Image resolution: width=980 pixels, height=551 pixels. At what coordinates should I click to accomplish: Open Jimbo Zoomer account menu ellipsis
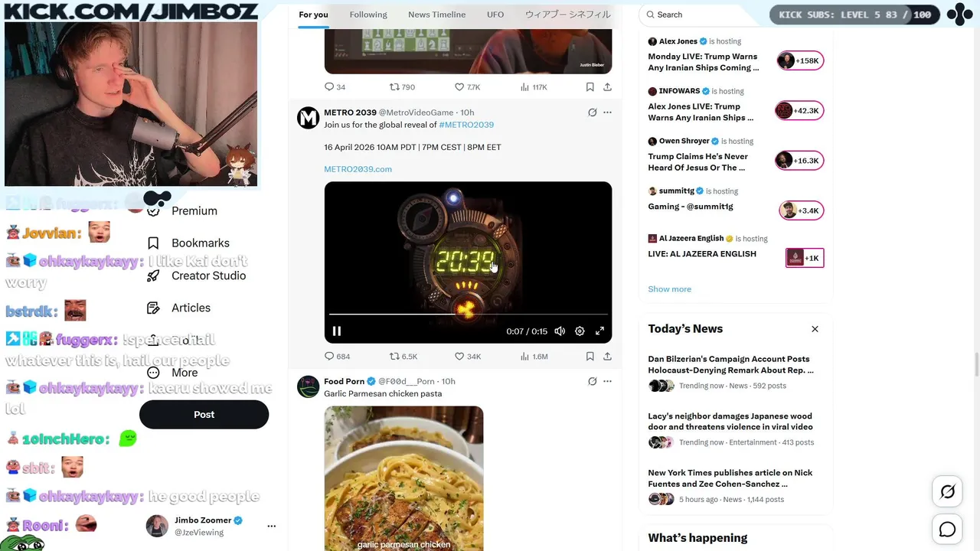tap(271, 527)
